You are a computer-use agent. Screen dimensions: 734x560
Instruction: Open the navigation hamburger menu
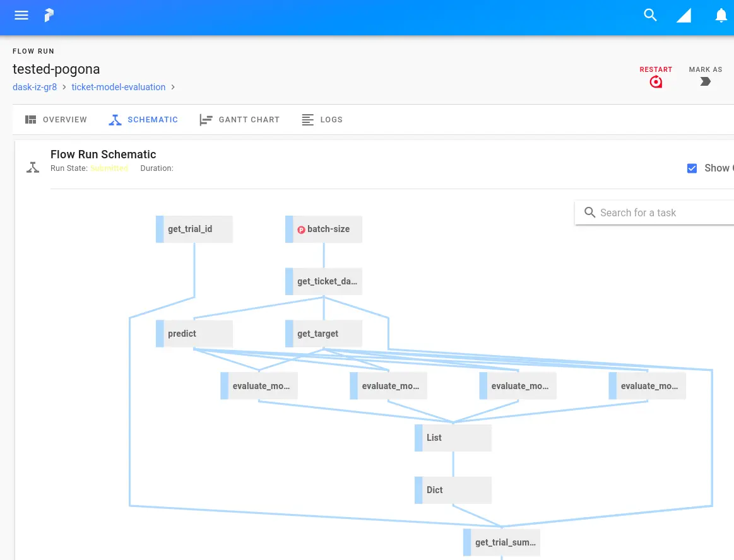(x=21, y=15)
